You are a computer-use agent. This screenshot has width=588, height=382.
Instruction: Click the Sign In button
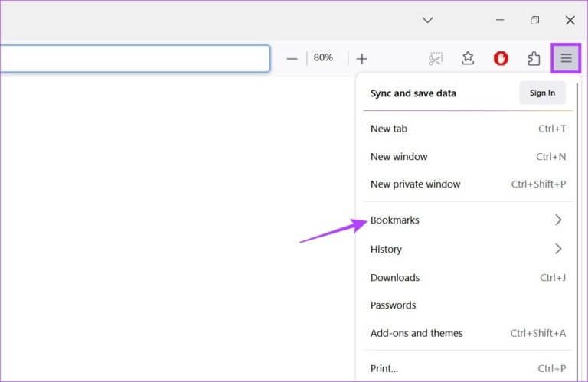click(x=542, y=93)
